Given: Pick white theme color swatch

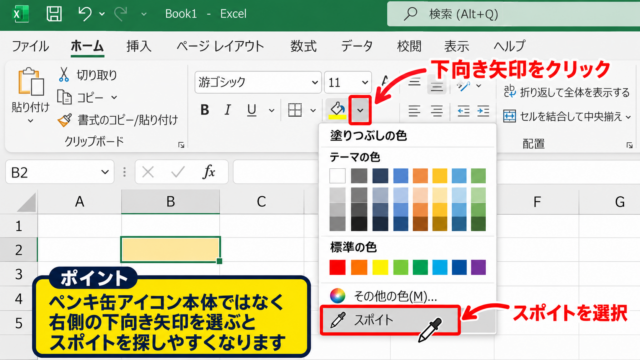Looking at the screenshot, I should 338,176.
